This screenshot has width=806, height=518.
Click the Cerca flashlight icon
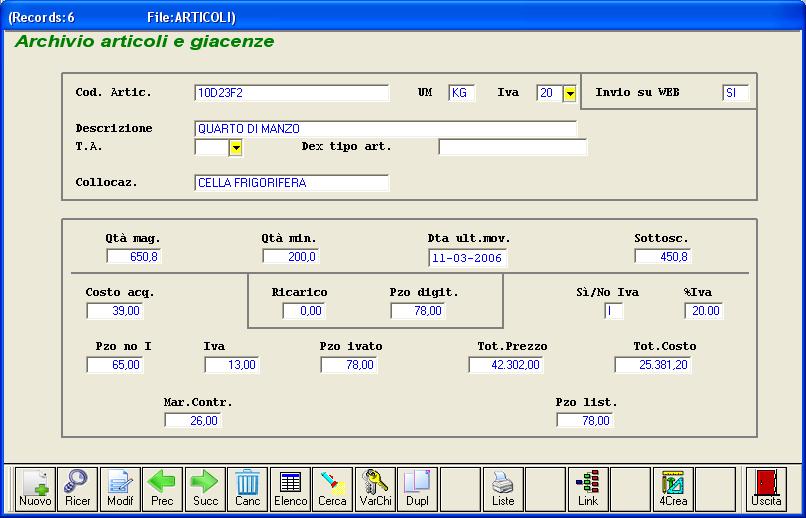pyautogui.click(x=333, y=489)
